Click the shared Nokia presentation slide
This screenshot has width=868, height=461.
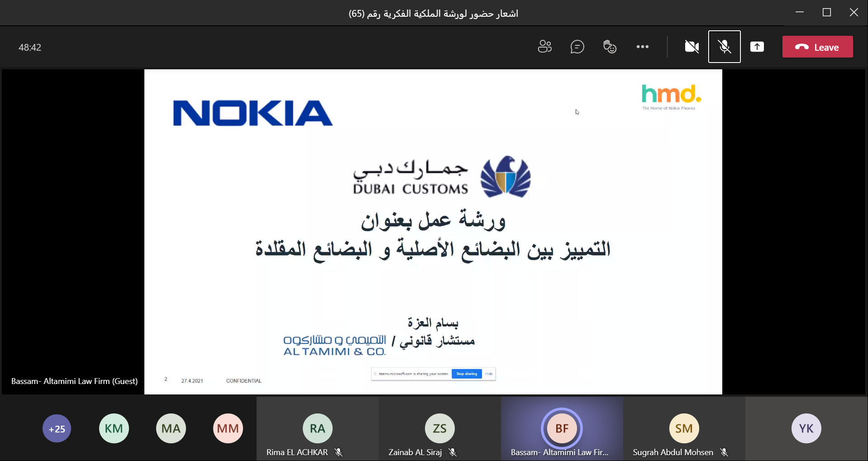(x=433, y=231)
